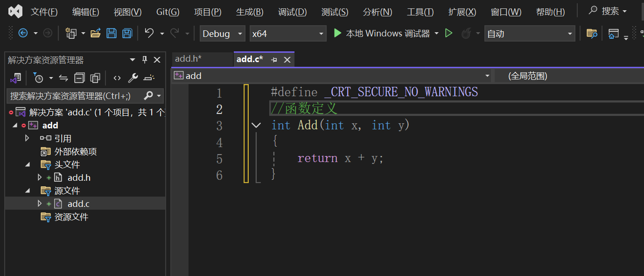
Task: Open the 扩展(X) menu
Action: pyautogui.click(x=462, y=12)
